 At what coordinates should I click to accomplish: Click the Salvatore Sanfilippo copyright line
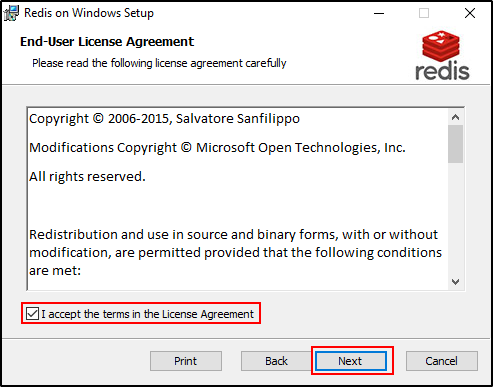[164, 119]
